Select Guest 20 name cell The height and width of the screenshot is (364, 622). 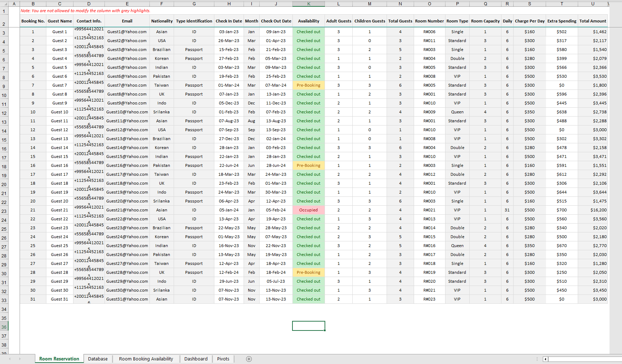click(60, 201)
